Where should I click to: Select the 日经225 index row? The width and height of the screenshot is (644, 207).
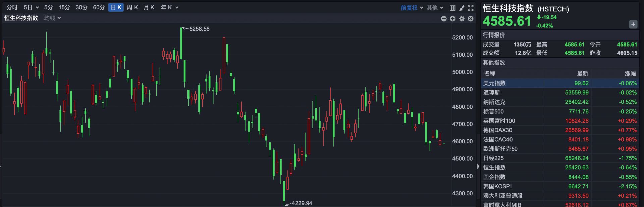pos(560,158)
